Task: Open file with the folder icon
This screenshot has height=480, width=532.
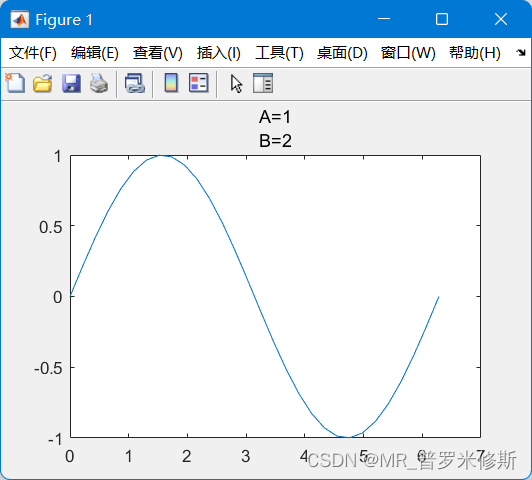Action: pyautogui.click(x=42, y=83)
